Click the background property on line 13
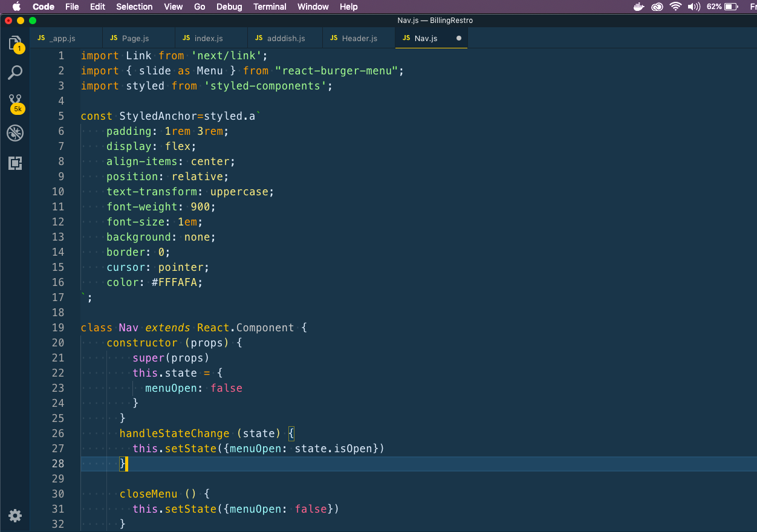The width and height of the screenshot is (757, 532). [138, 237]
